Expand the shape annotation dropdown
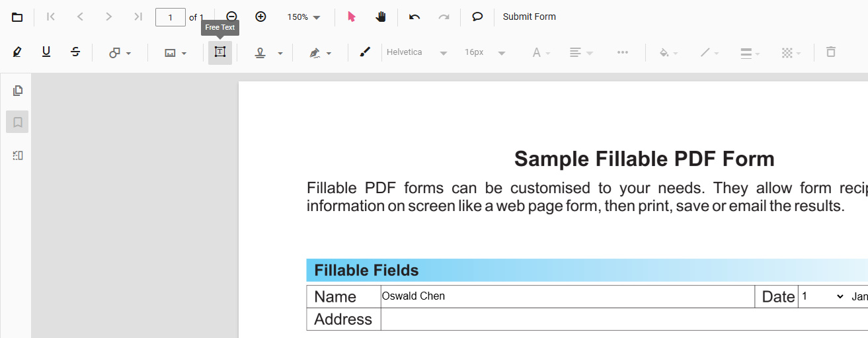Screen dimensions: 868x338 [x=120, y=53]
